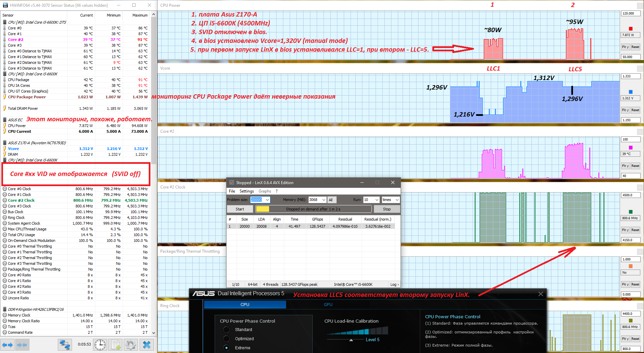This screenshot has width=644, height=353.
Task: Click the lightning icon beside Vcore row
Action: coord(5,149)
